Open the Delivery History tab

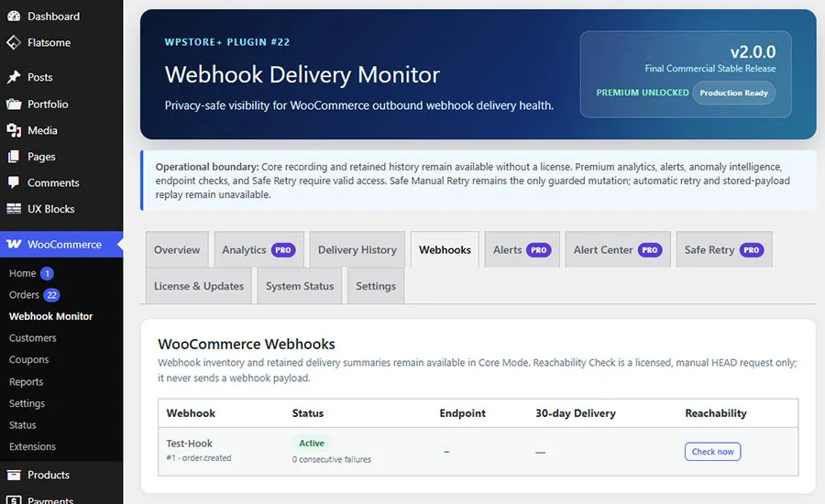(x=357, y=250)
